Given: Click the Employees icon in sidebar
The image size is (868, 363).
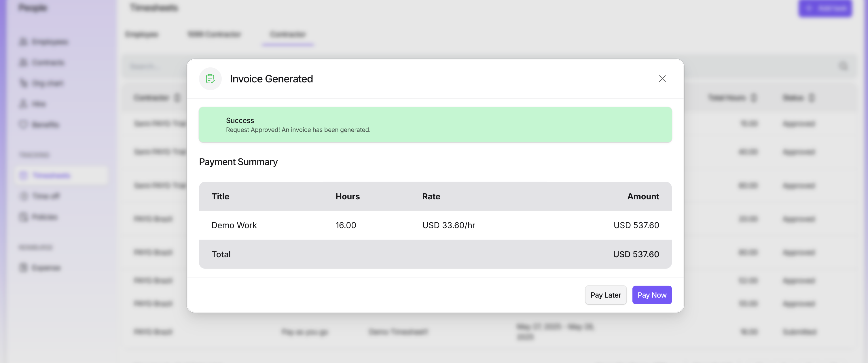Looking at the screenshot, I should 23,42.
